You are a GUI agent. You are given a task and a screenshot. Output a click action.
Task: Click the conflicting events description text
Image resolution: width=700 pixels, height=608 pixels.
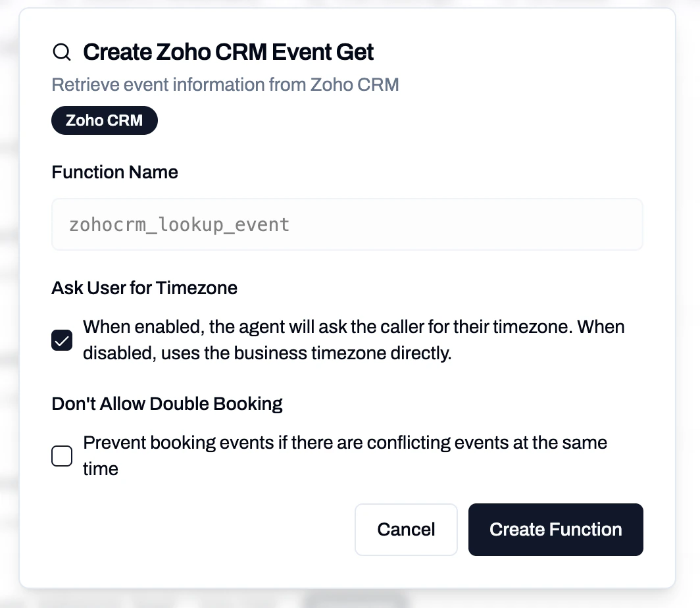tap(345, 455)
